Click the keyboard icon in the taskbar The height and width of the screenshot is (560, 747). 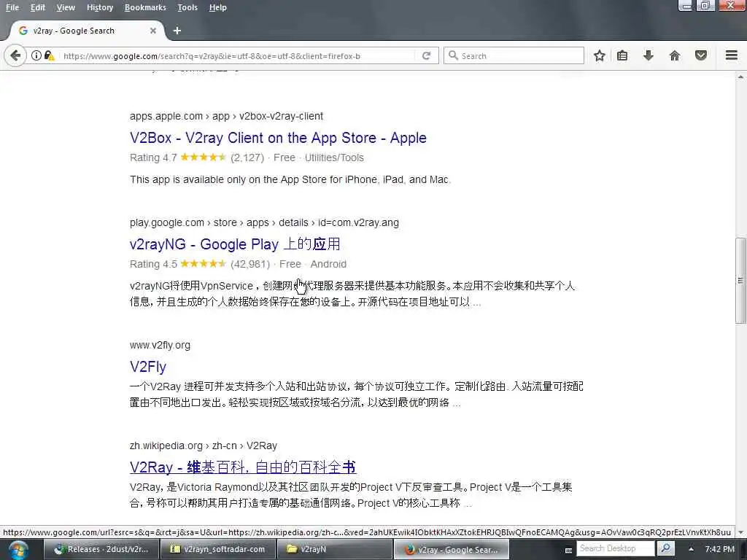coord(568,550)
